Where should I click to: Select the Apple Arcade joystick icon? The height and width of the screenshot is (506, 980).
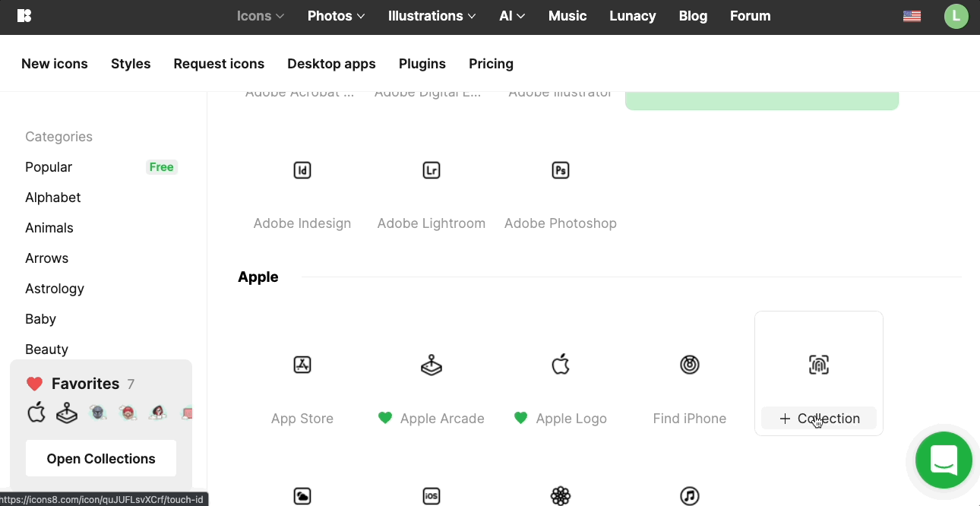432,365
